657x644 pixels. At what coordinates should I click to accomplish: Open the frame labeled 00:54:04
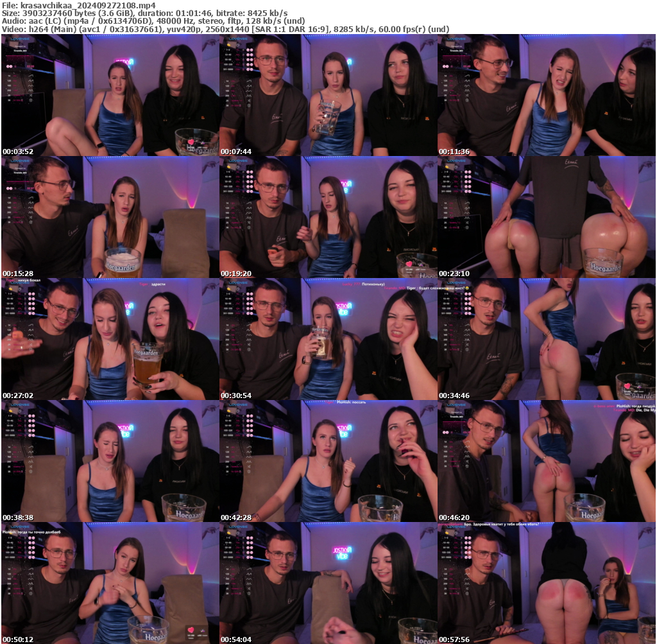[328, 583]
